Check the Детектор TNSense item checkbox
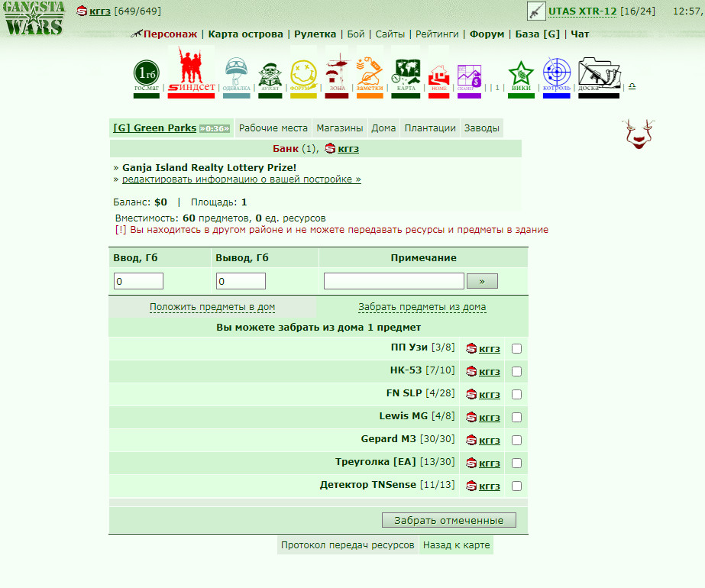The width and height of the screenshot is (705, 588). tap(516, 486)
